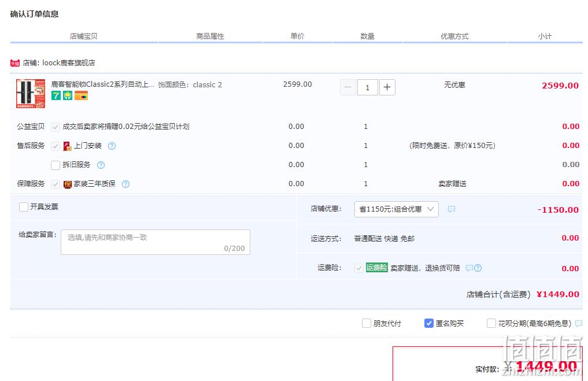Click the 2599.00 red subtotal

560,86
